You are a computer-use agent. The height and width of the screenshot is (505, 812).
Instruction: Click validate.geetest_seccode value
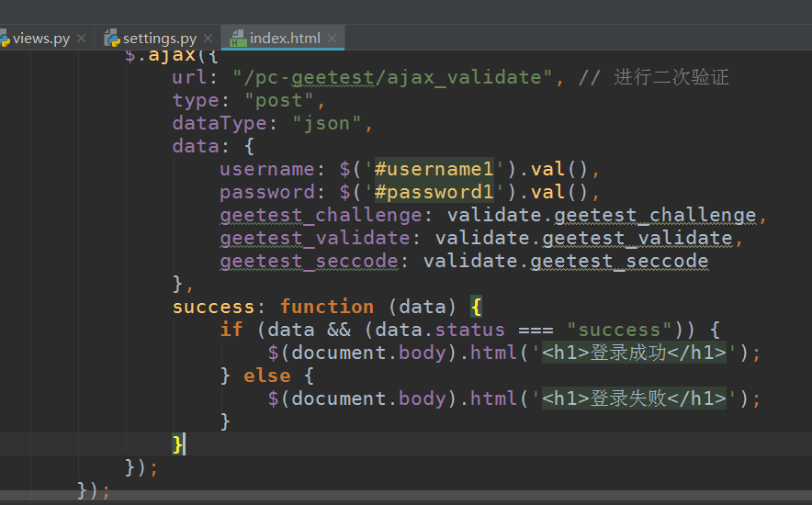pyautogui.click(x=566, y=261)
